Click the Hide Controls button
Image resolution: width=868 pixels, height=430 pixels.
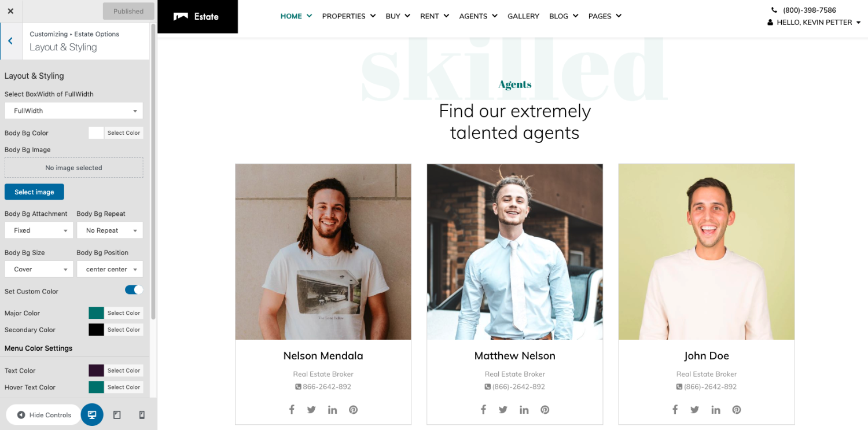click(x=44, y=415)
